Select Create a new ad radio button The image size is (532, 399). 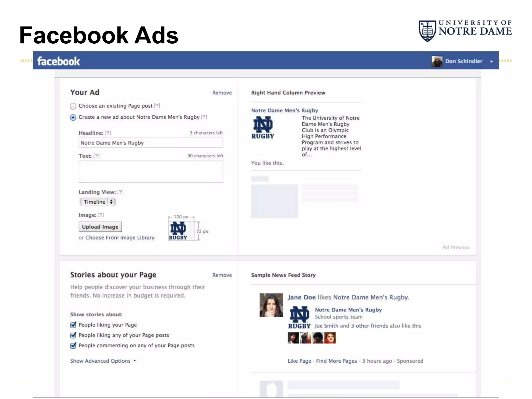(x=73, y=117)
